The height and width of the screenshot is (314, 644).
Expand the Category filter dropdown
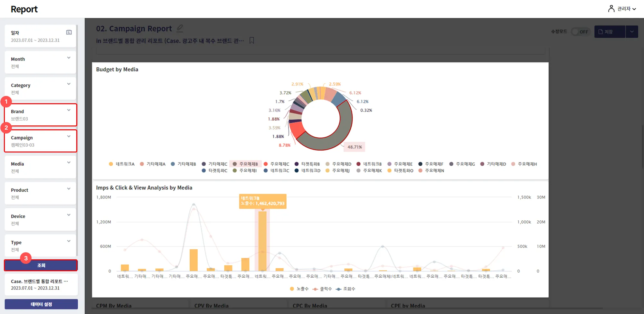coord(40,88)
